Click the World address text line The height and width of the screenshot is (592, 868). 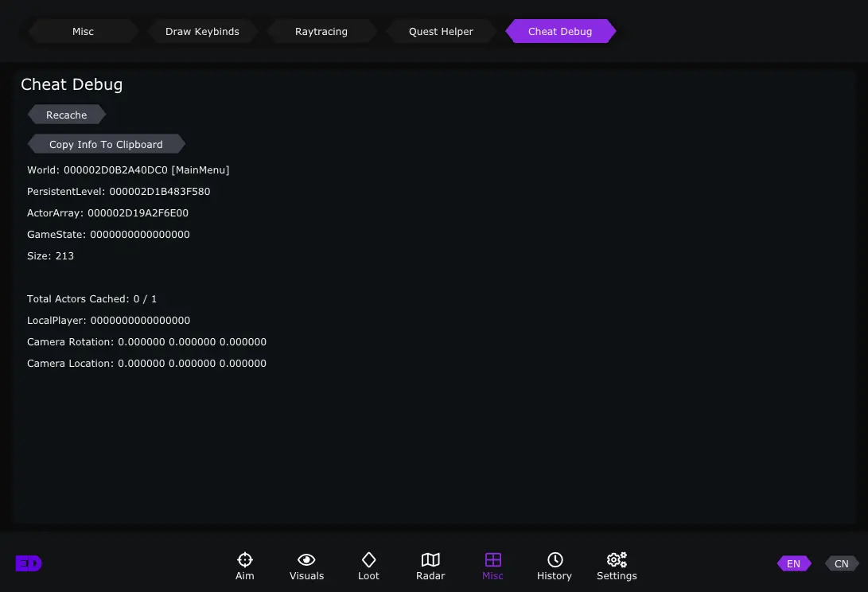click(x=128, y=170)
